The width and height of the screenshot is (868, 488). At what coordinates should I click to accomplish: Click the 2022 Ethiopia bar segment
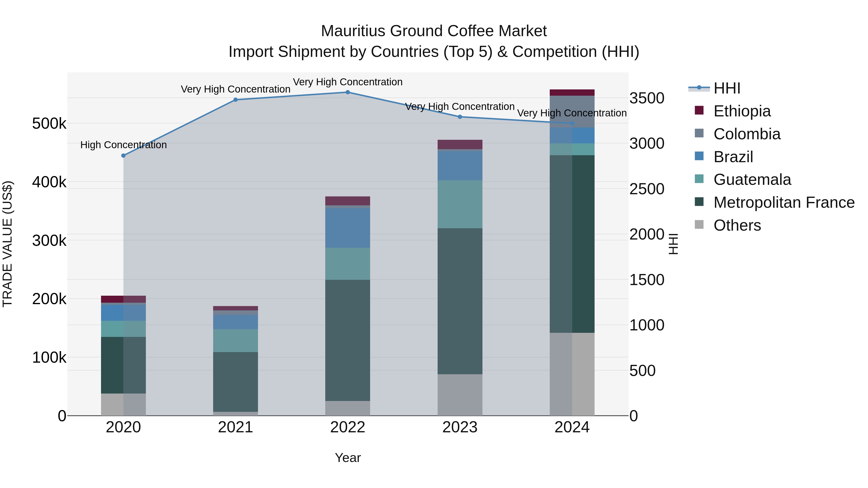pyautogui.click(x=348, y=201)
